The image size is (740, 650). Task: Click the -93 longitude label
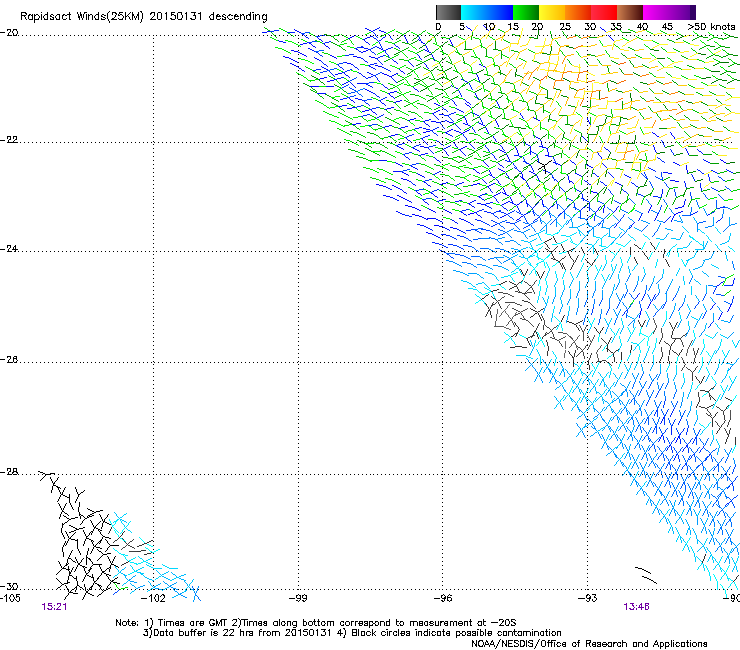(587, 598)
